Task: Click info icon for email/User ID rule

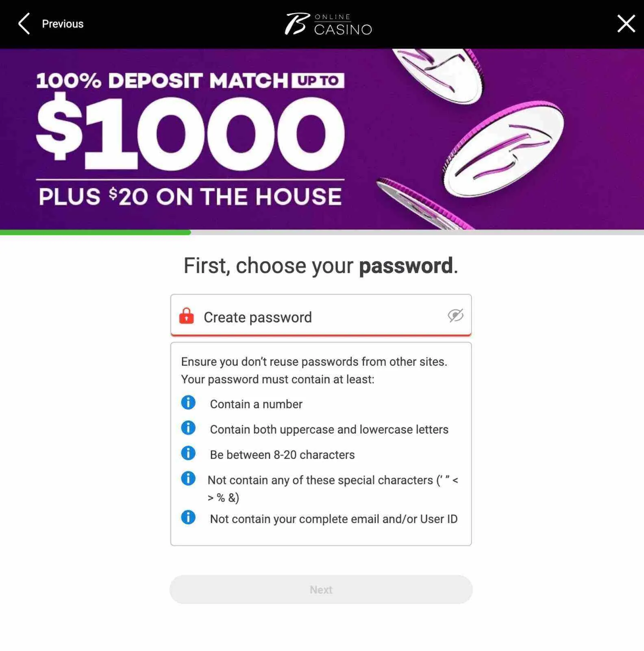Action: (x=188, y=518)
